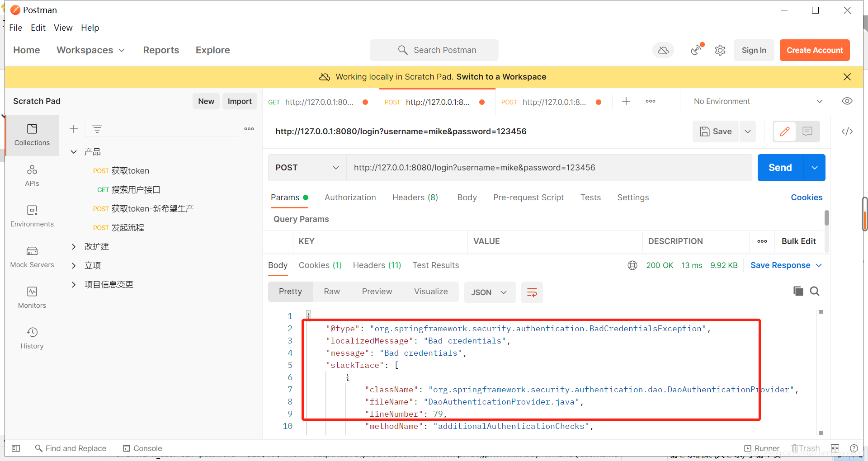The width and height of the screenshot is (868, 461).
Task: Open the POST method dropdown
Action: tap(307, 168)
